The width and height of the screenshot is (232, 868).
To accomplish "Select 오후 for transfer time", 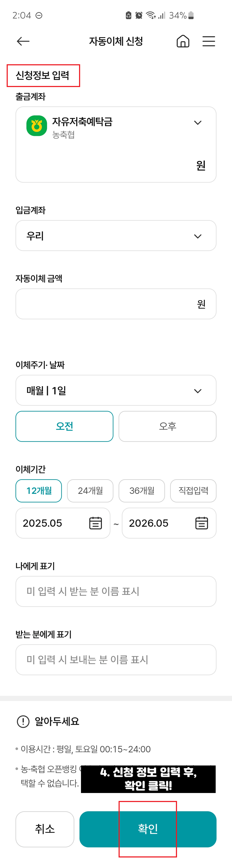I will coord(167,426).
